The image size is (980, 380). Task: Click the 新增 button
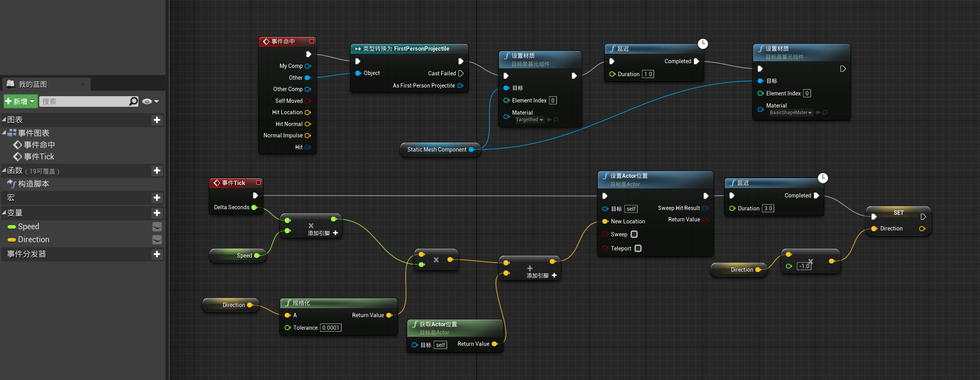tap(17, 101)
